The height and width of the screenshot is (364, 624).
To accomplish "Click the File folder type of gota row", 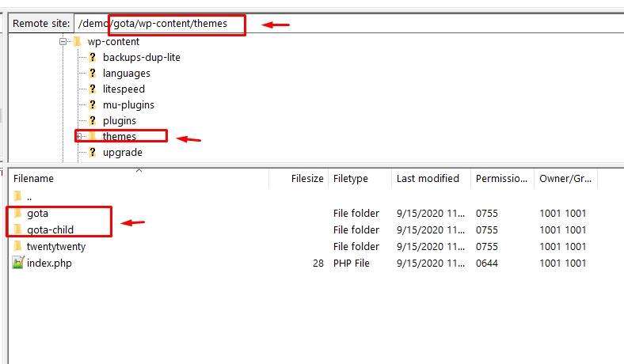I will tap(356, 213).
